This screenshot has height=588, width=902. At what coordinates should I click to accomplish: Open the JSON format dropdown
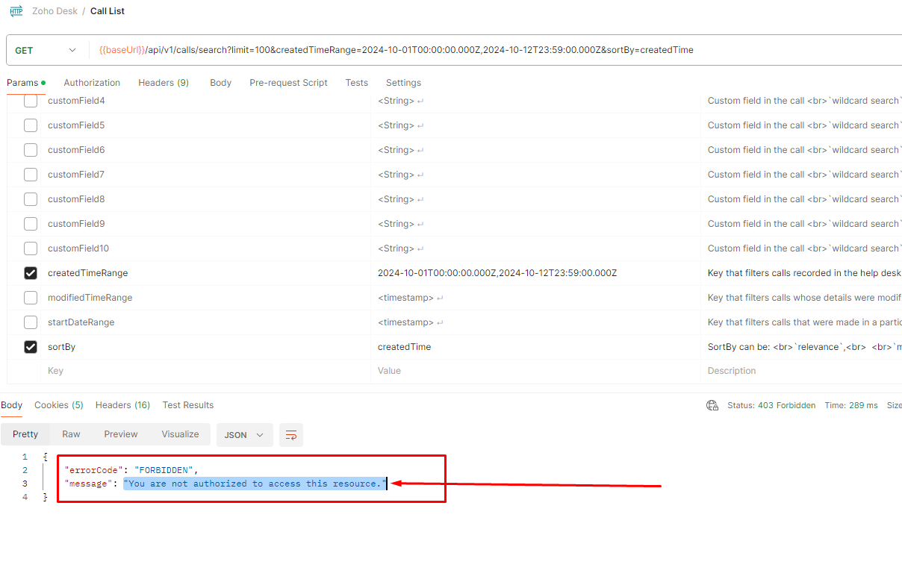click(x=244, y=435)
